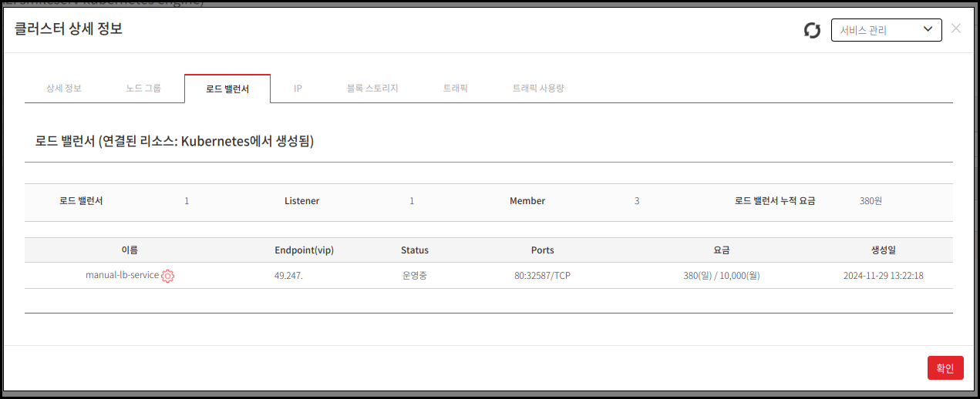Click the manual-lb-service name entry
Image resolution: width=980 pixels, height=399 pixels.
(x=122, y=275)
